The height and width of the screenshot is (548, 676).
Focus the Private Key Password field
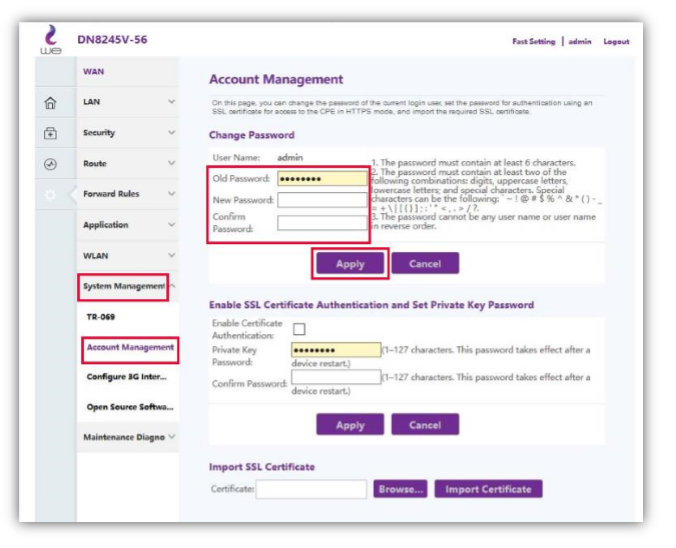click(336, 350)
